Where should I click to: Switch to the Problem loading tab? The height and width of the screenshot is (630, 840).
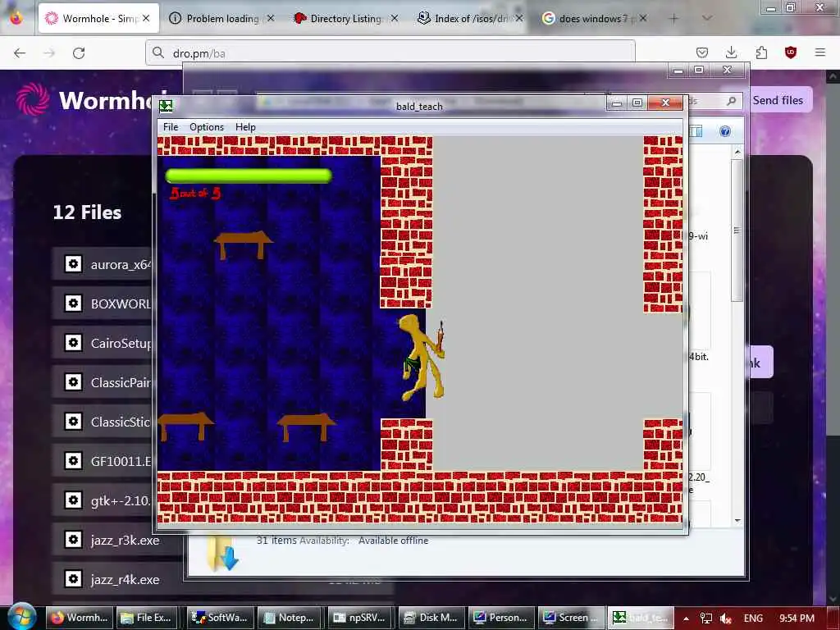coord(222,18)
